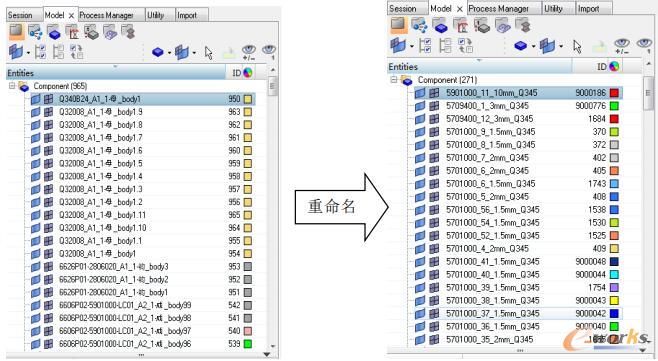Click geometry icon beside Q32008_A1_1 _body1.9
Image resolution: width=658 pixels, height=361 pixels.
(36, 112)
